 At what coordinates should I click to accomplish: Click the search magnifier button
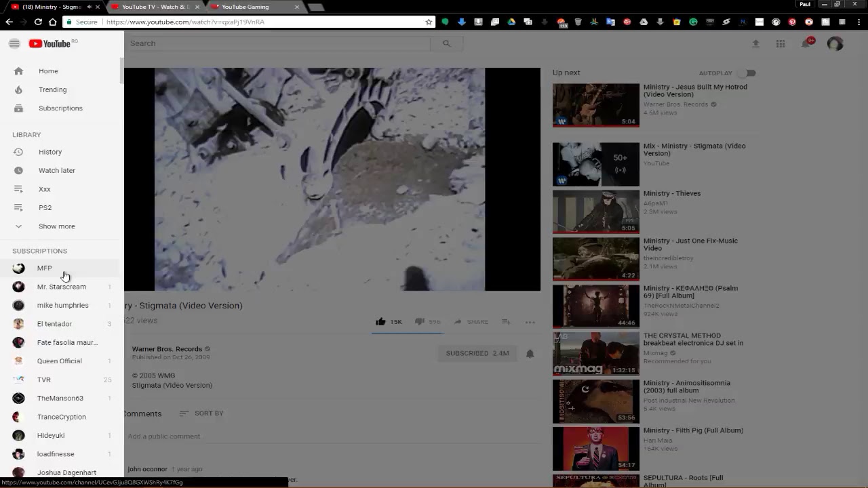[x=446, y=43]
